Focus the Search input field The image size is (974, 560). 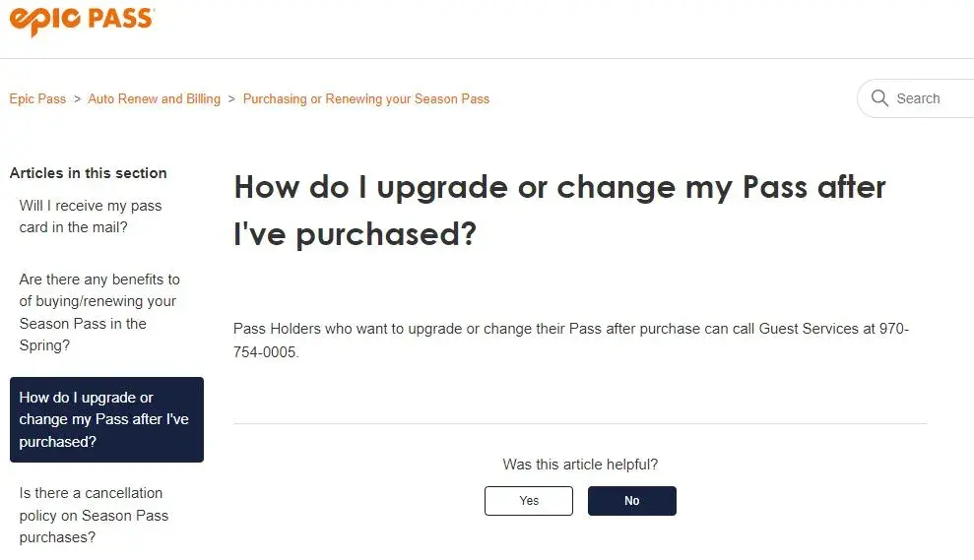point(931,98)
